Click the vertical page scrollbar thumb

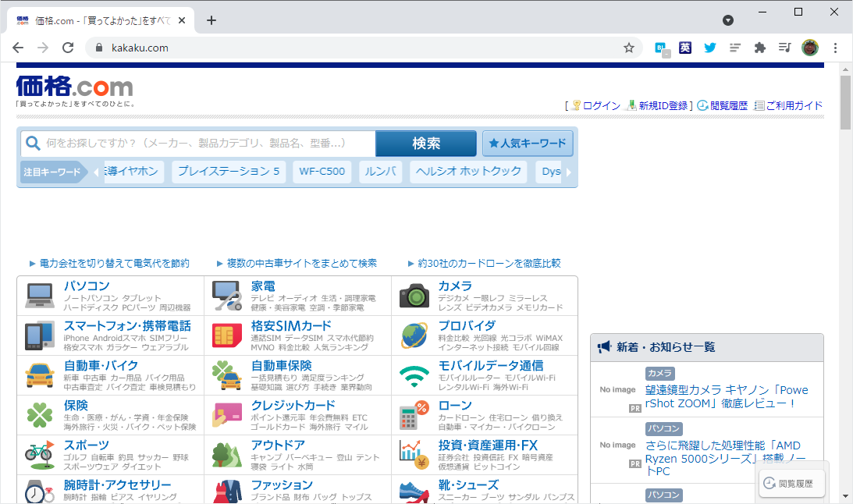(845, 102)
